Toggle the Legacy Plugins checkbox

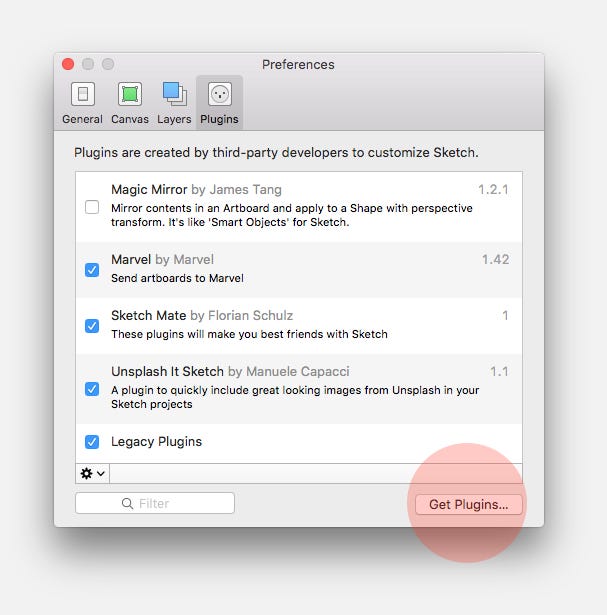[92, 442]
